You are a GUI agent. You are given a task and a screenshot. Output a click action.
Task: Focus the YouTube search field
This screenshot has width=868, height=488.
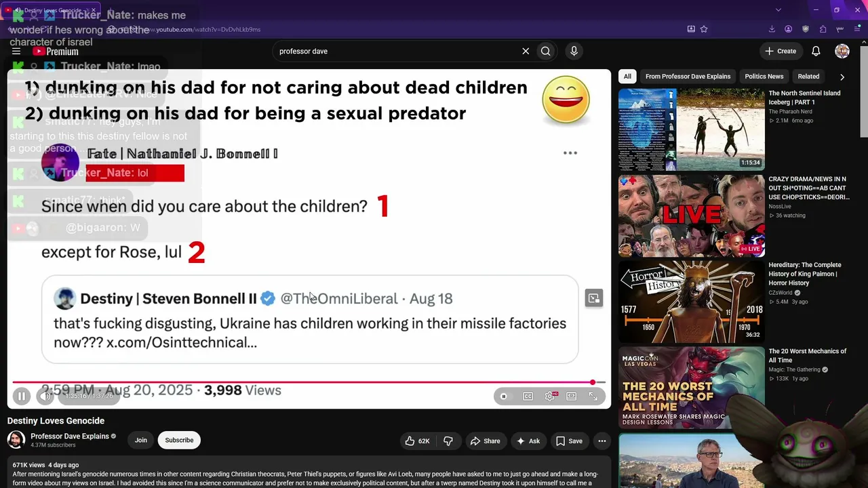tap(397, 51)
